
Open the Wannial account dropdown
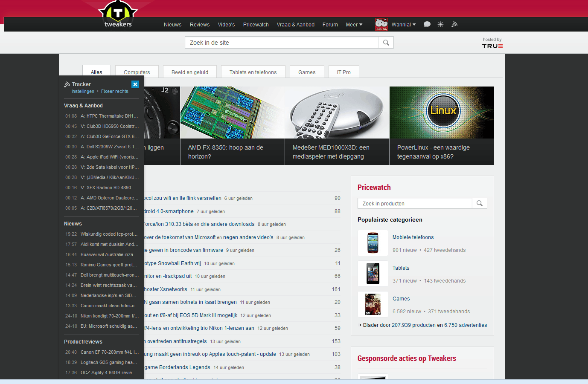404,25
